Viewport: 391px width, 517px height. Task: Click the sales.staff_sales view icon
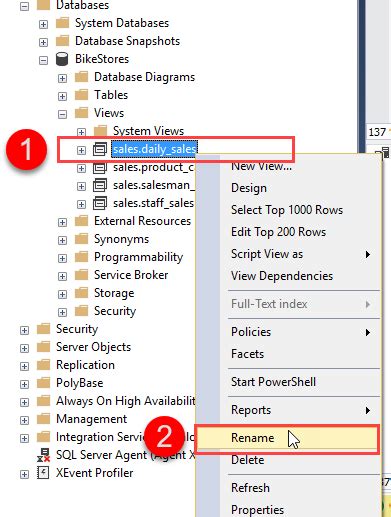[100, 203]
